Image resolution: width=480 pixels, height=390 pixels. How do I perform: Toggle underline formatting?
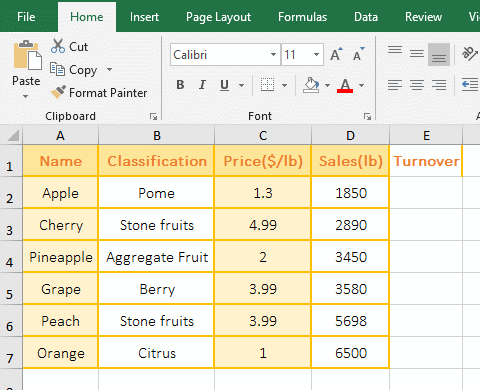(x=224, y=85)
